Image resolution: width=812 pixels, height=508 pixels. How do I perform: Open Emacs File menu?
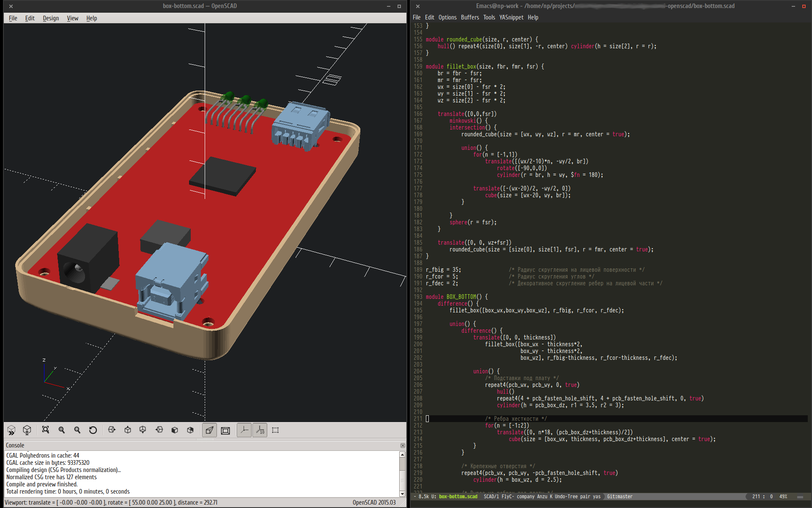click(x=417, y=17)
